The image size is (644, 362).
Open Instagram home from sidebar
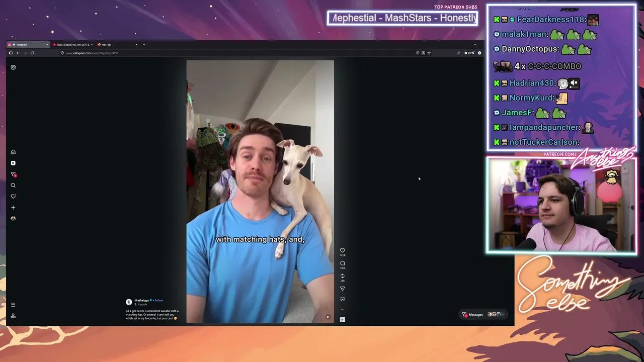click(13, 152)
